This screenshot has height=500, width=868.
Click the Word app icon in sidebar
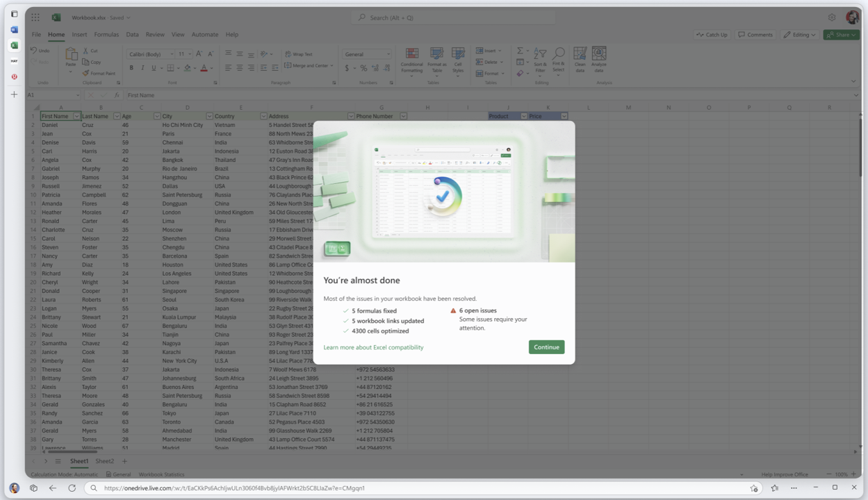tap(14, 30)
